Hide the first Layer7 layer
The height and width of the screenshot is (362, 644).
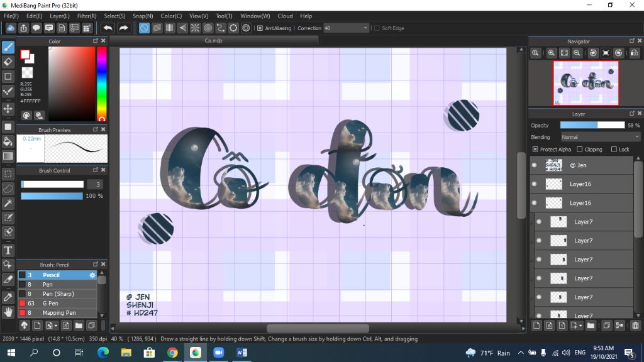coord(539,222)
